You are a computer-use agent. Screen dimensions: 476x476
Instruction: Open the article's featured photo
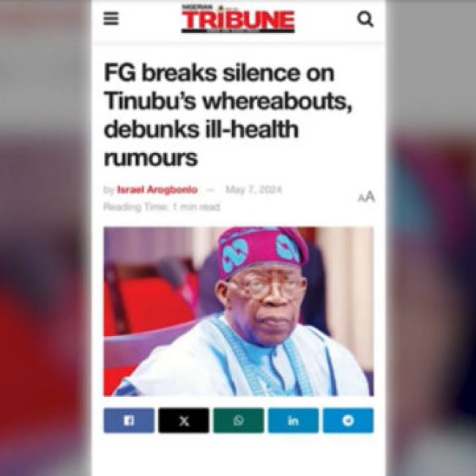(x=239, y=311)
